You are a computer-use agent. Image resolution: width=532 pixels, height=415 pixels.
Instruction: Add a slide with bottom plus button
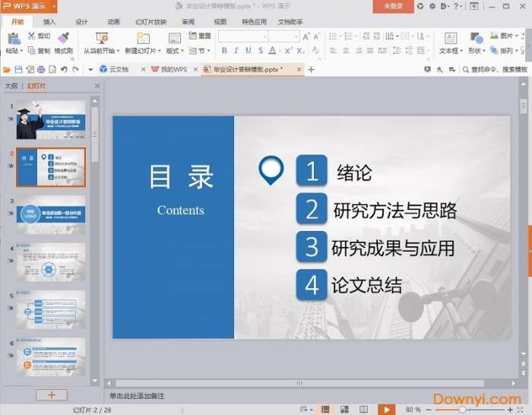[52, 394]
